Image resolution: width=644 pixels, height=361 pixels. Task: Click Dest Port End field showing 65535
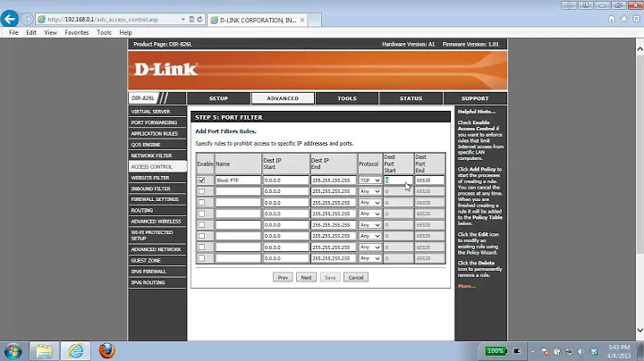point(429,180)
